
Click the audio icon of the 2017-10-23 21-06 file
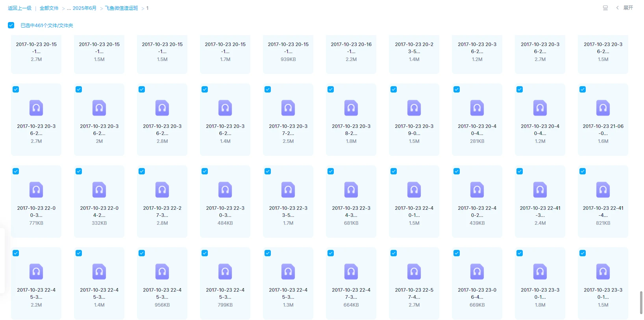(x=603, y=108)
